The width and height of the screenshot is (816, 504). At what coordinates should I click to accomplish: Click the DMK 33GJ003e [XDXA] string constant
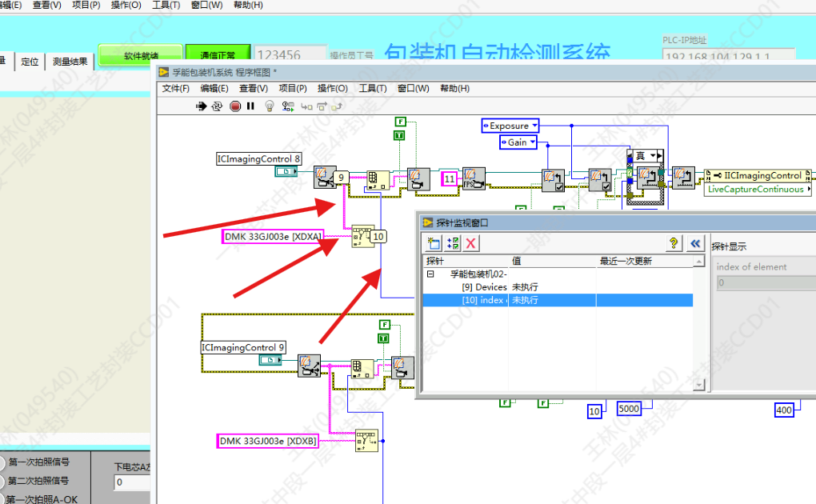(x=274, y=237)
